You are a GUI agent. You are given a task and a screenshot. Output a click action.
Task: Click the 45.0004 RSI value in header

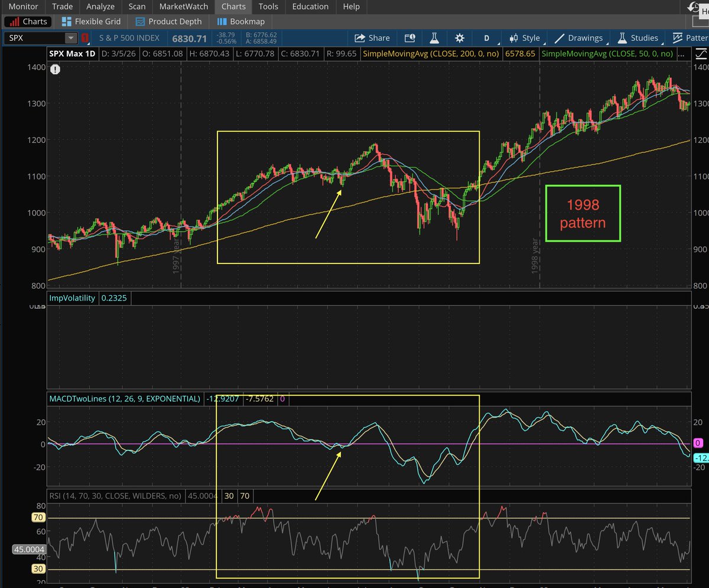click(x=201, y=496)
